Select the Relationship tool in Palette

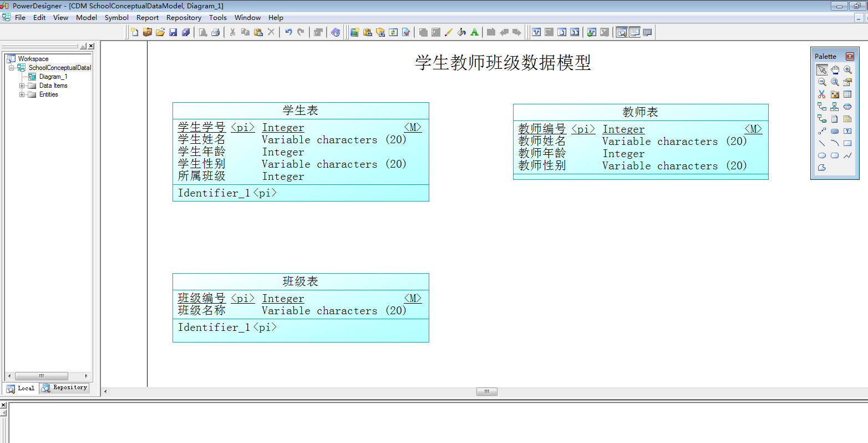pyautogui.click(x=822, y=107)
